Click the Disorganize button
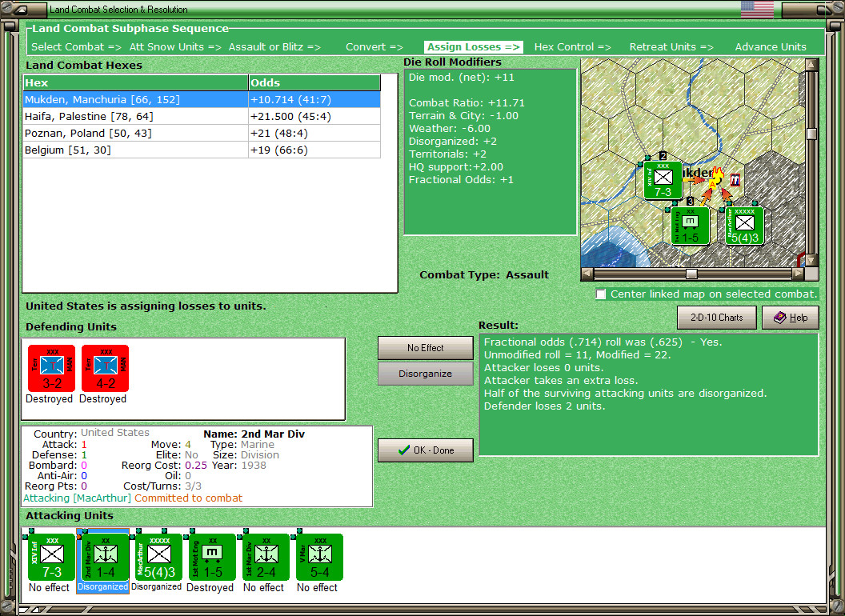This screenshot has height=616, width=845. point(425,374)
